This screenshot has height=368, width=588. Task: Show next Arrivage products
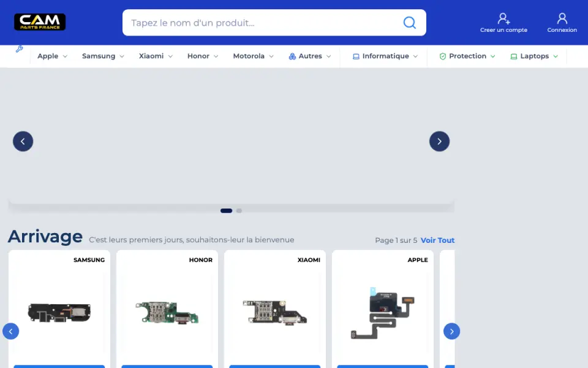tap(451, 331)
